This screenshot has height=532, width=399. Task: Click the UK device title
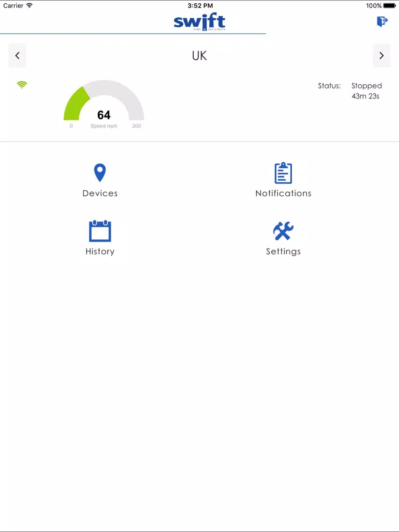pos(199,56)
